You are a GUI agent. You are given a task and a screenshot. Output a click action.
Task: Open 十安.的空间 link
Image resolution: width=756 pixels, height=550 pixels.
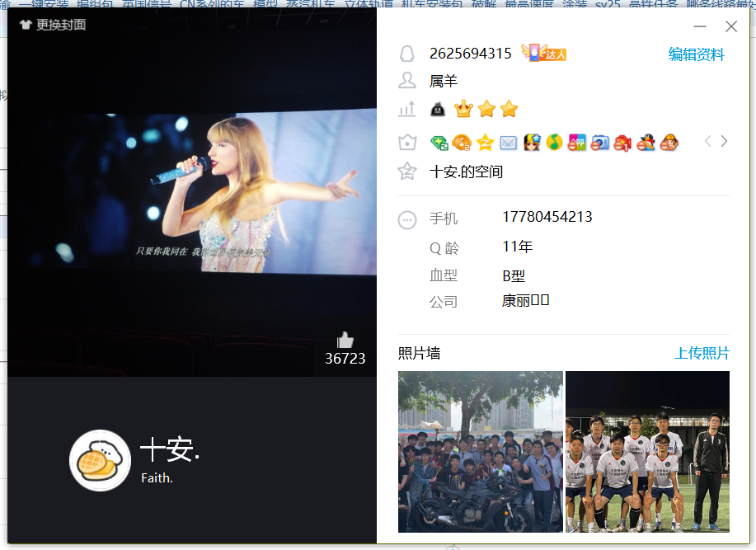point(466,172)
